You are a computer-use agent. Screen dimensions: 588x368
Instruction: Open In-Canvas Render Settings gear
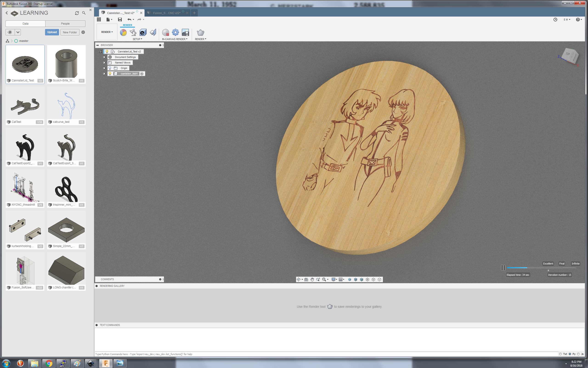(x=175, y=32)
